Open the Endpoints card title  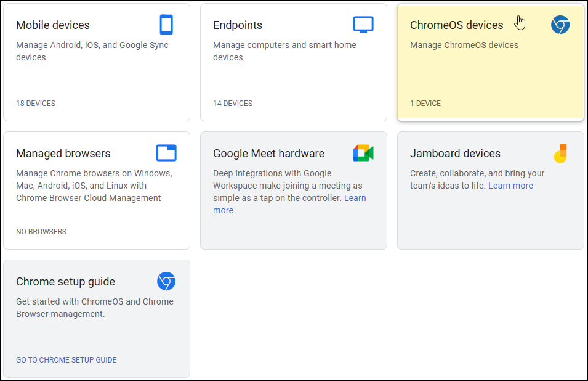(238, 25)
